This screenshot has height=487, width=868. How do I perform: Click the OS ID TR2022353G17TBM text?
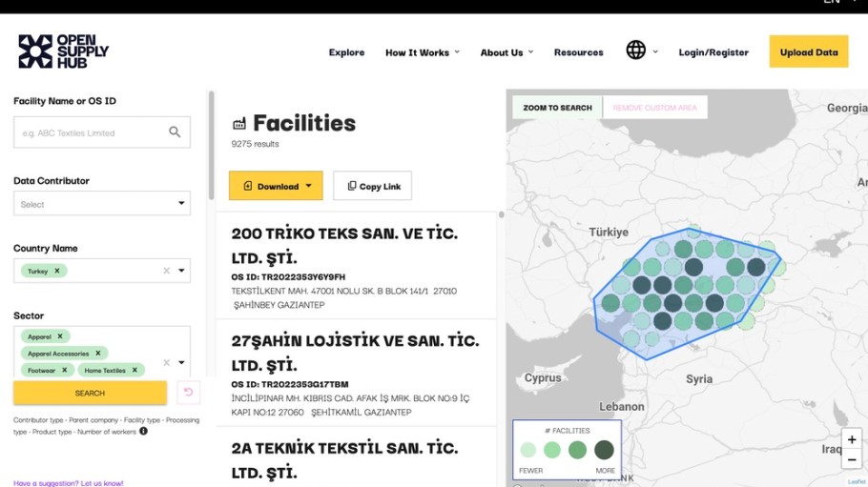(290, 384)
